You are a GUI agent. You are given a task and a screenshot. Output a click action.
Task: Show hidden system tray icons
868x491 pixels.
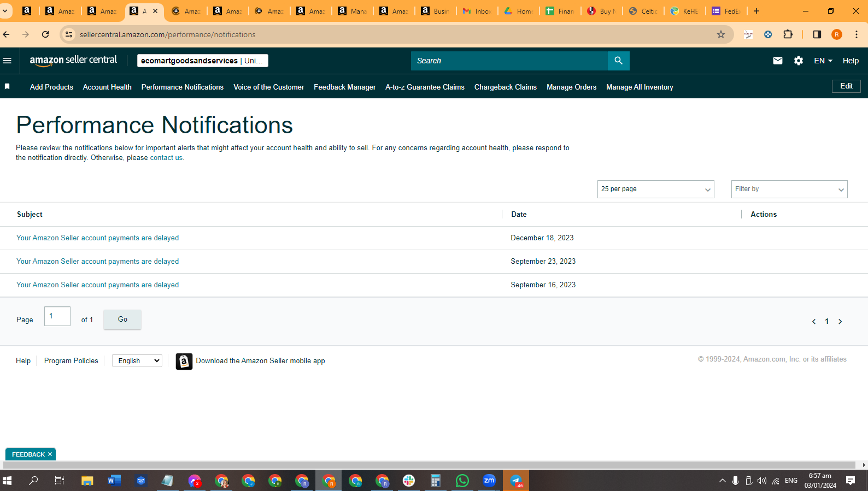[722, 481]
